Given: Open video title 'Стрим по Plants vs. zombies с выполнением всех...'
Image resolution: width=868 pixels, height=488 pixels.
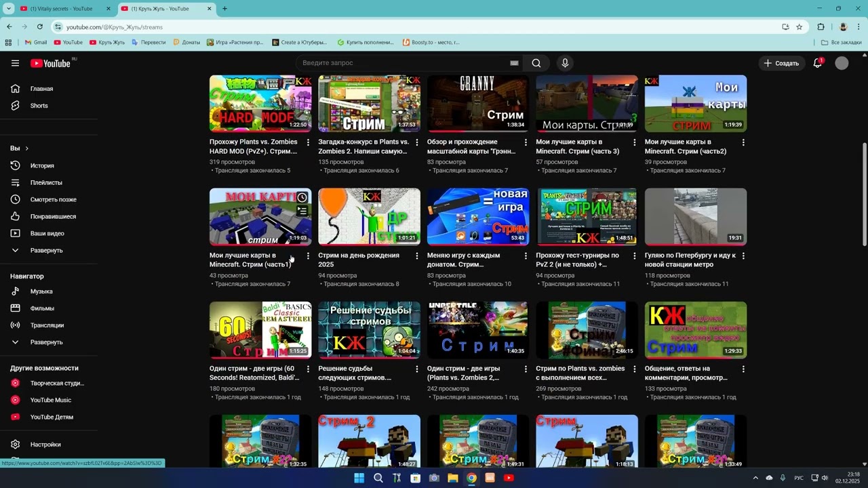Looking at the screenshot, I should pyautogui.click(x=580, y=373).
